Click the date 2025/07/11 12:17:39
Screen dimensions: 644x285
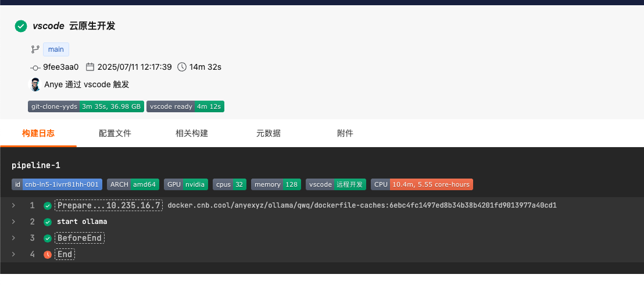pos(135,67)
